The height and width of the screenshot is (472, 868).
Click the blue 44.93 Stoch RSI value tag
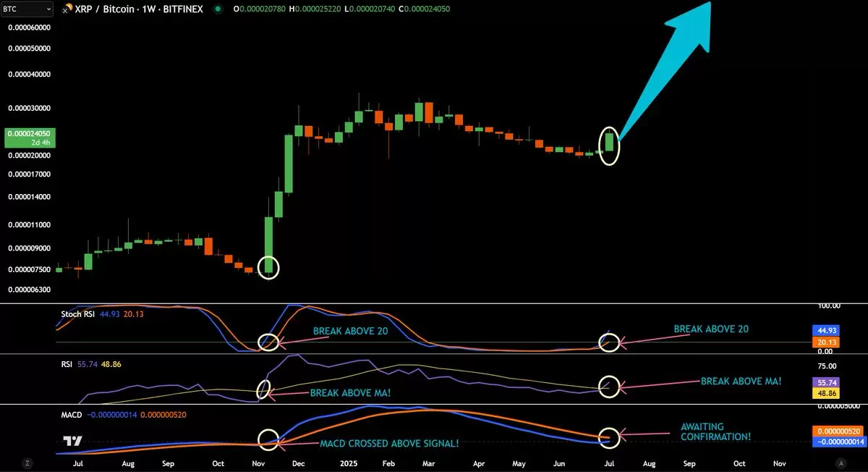tap(827, 329)
